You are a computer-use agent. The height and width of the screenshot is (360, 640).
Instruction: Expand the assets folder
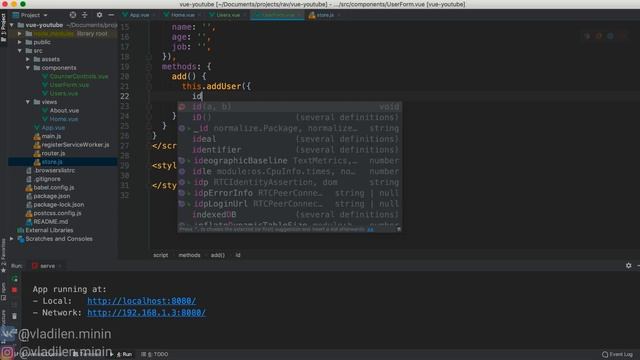(x=28, y=59)
